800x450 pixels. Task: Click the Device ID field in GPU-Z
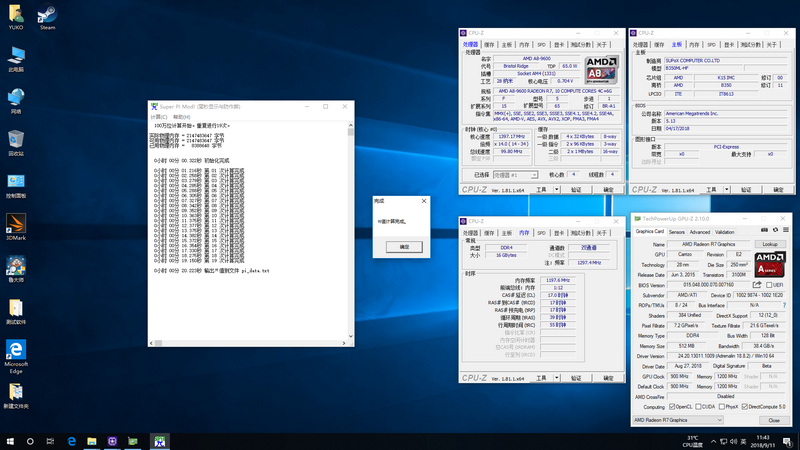tap(759, 295)
